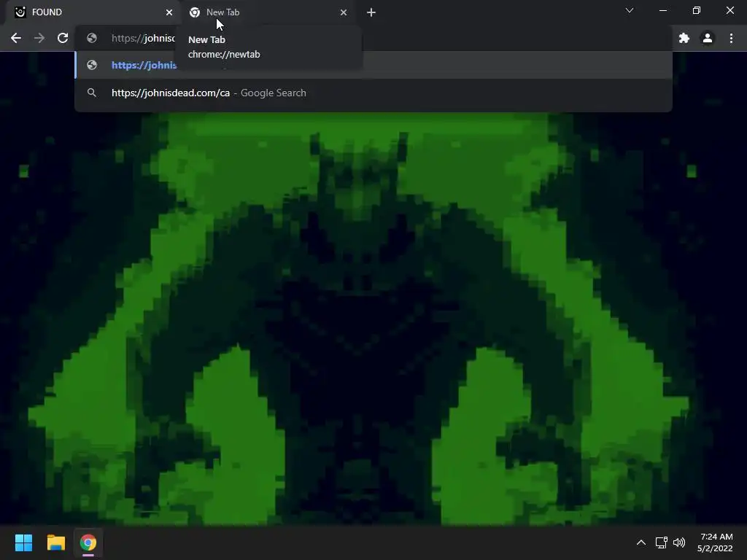747x560 pixels.
Task: Click the FOUND tab favicon
Action: pos(20,12)
